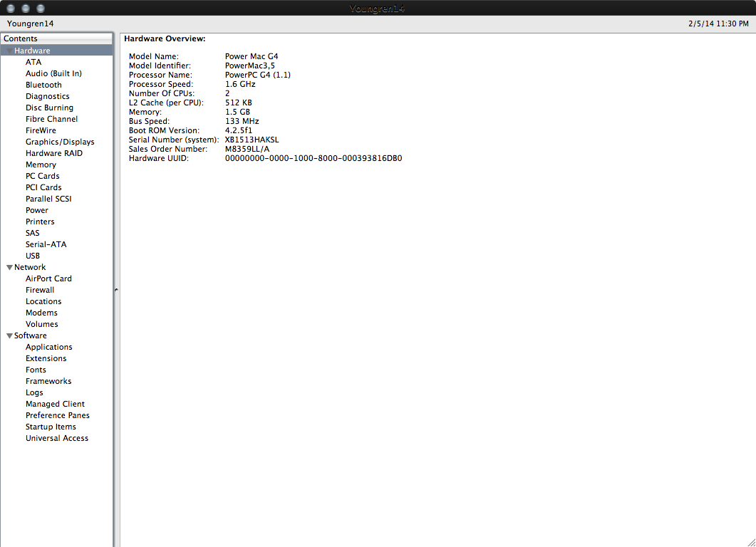This screenshot has height=547, width=756.
Task: Click the window zoom button
Action: click(x=41, y=9)
